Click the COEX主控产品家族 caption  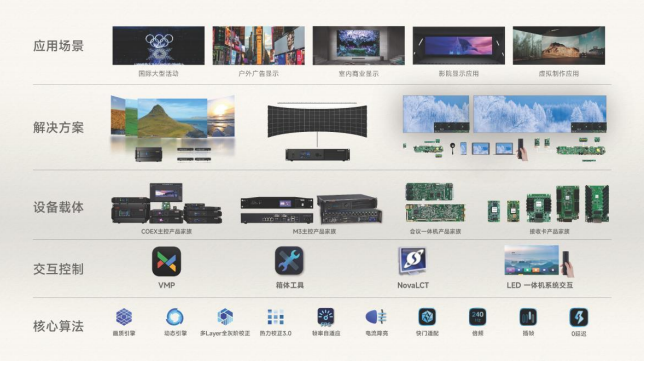point(167,232)
